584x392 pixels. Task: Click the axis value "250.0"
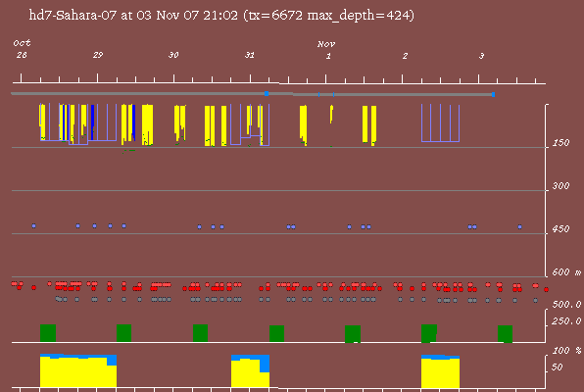566,320
